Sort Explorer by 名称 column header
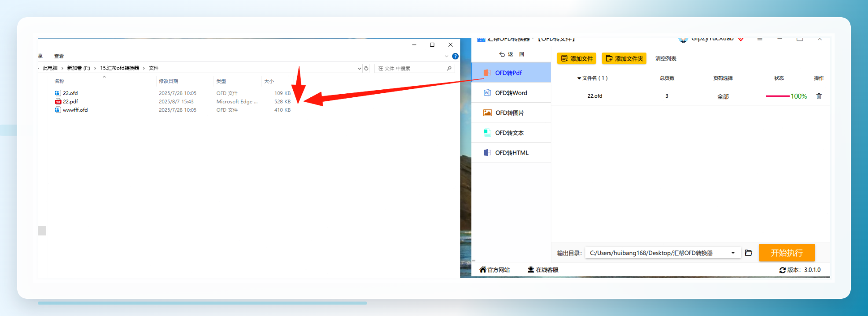This screenshot has height=316, width=868. click(x=59, y=81)
